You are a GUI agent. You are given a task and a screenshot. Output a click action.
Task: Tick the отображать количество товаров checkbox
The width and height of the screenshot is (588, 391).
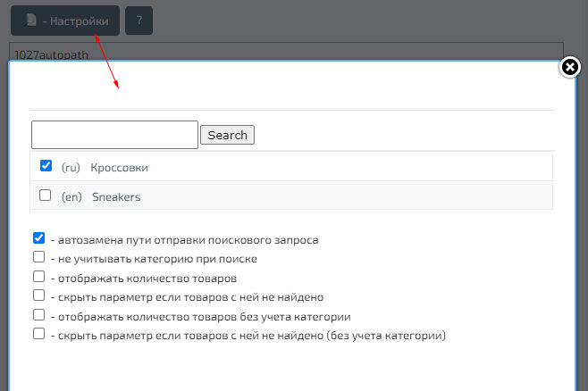pyautogui.click(x=38, y=276)
